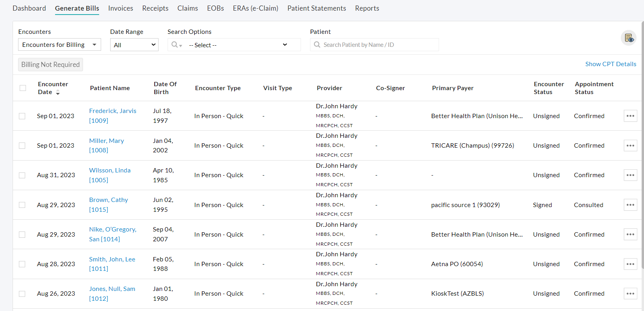This screenshot has width=644, height=311.
Task: Click the Billing Not Required button
Action: click(50, 65)
